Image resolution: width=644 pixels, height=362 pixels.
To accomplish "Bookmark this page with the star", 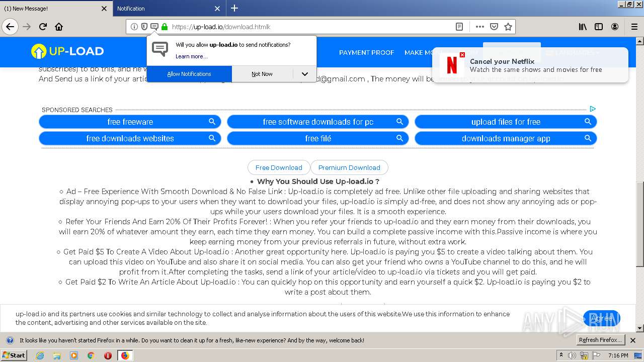I will [x=508, y=27].
